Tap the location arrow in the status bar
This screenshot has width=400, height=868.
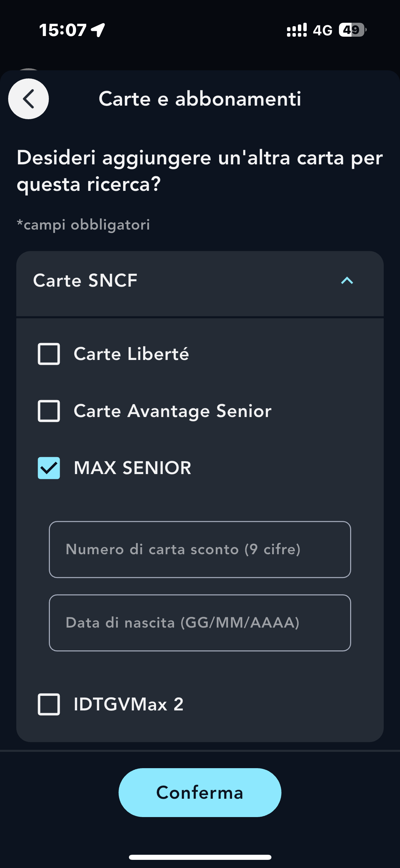click(x=98, y=30)
